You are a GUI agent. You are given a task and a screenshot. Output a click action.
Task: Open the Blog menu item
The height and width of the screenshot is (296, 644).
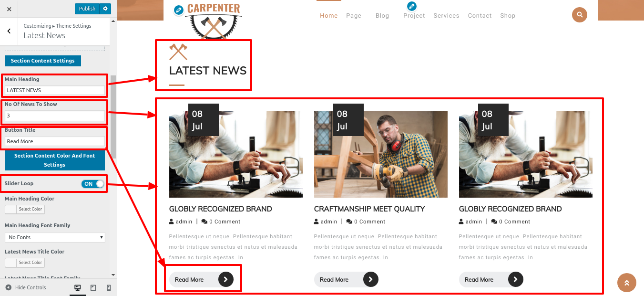(x=382, y=16)
